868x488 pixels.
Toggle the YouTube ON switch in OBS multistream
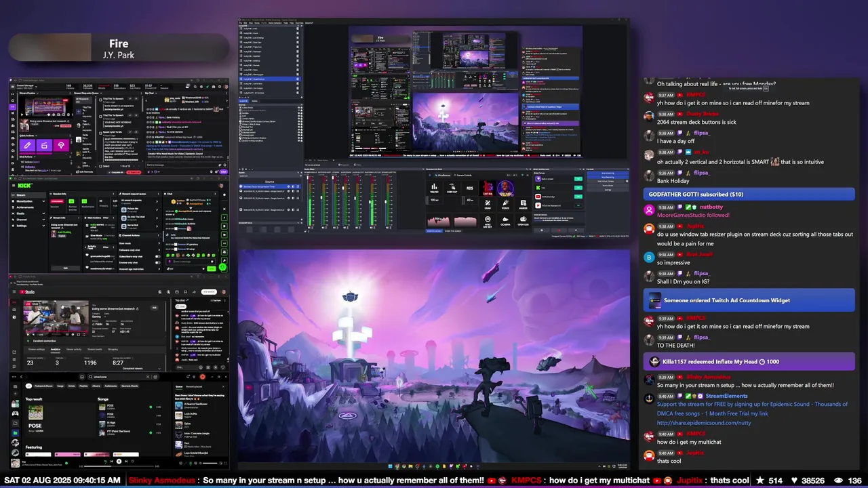click(x=578, y=197)
